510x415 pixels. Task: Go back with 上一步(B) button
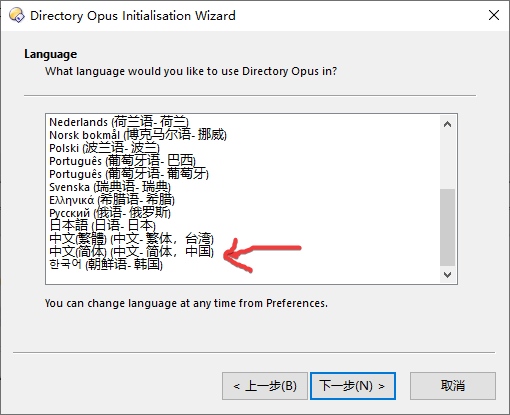click(265, 386)
